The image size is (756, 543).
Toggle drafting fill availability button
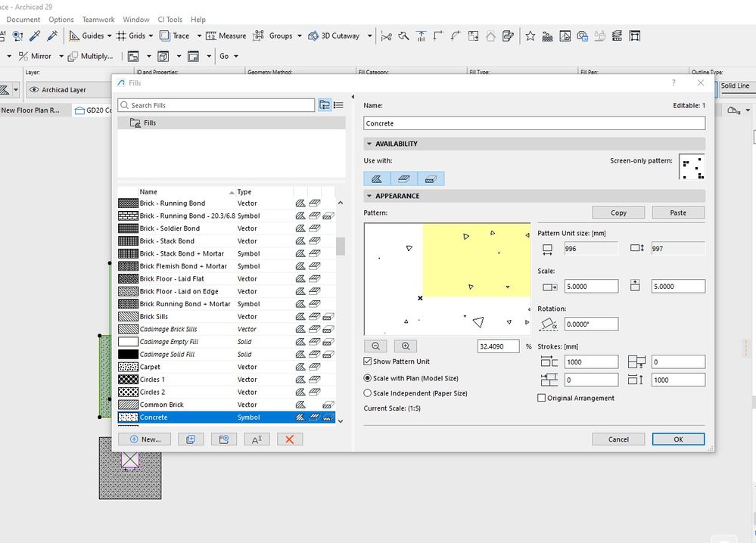coord(377,179)
